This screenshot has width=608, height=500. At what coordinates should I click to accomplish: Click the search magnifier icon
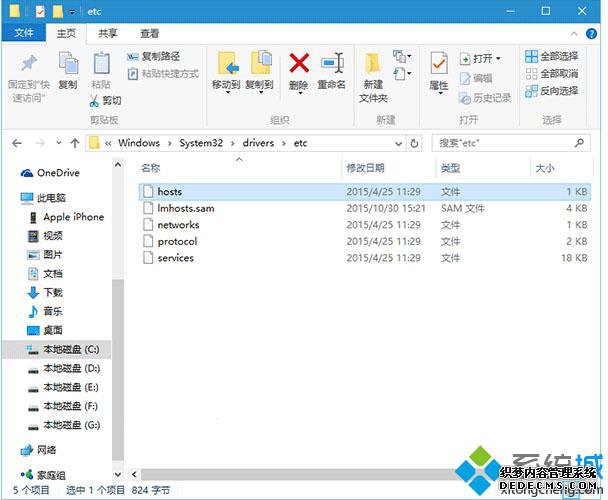tap(579, 143)
